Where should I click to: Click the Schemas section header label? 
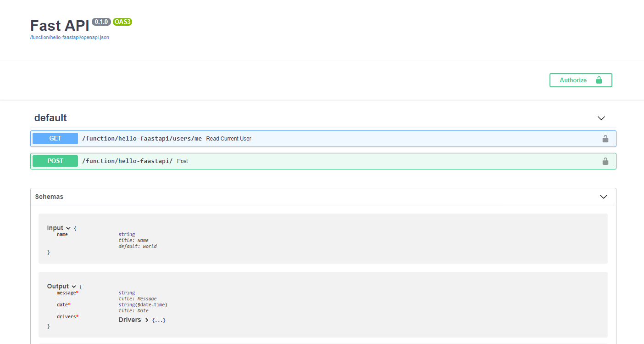49,197
